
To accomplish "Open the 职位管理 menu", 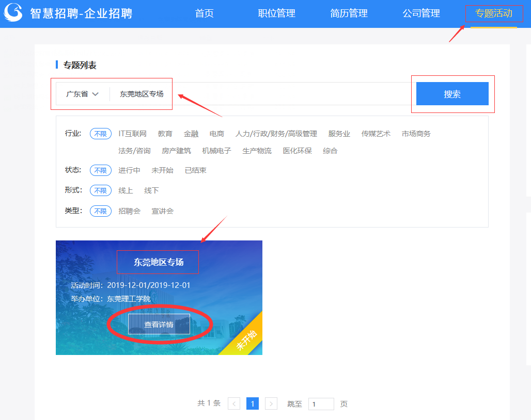I will pos(276,13).
